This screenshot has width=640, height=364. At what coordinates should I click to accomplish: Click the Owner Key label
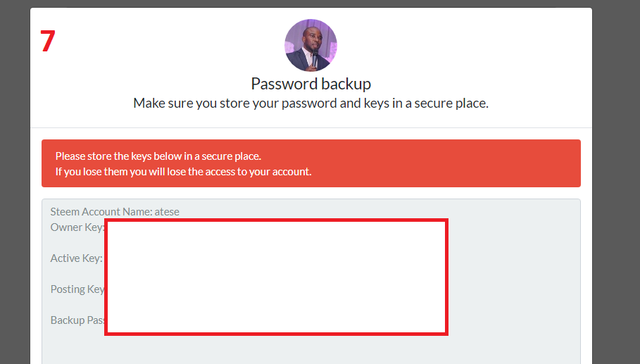77,227
